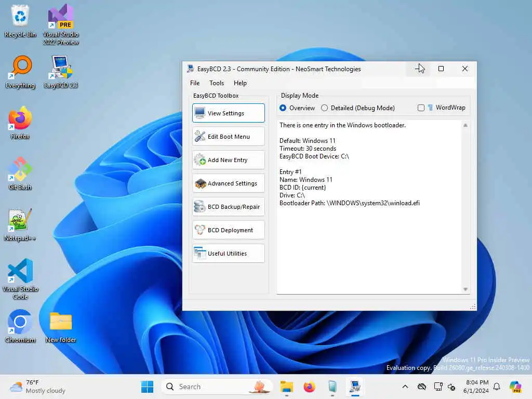
Task: Select the Chromium desktop icon
Action: coord(20,326)
